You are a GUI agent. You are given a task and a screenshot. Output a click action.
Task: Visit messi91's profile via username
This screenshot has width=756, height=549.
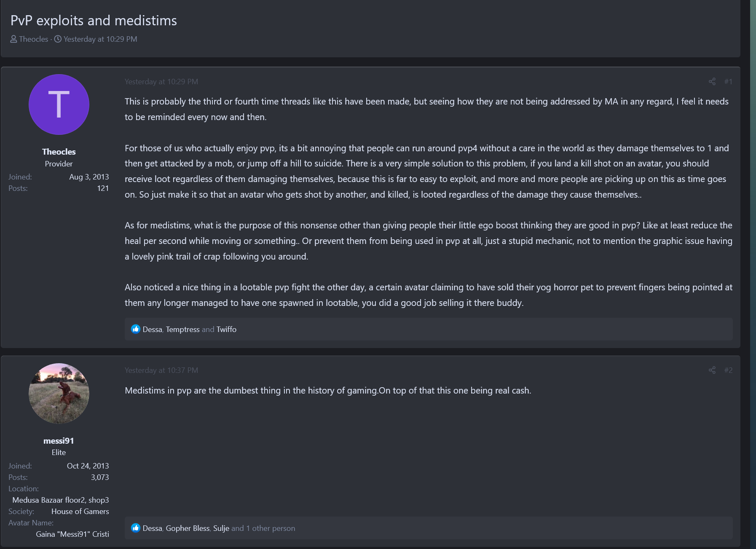click(59, 441)
